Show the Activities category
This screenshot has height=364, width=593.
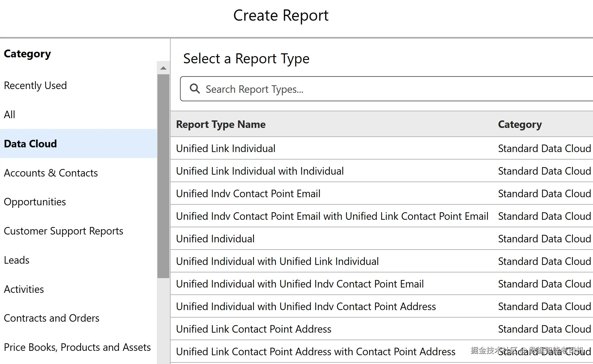pos(24,289)
